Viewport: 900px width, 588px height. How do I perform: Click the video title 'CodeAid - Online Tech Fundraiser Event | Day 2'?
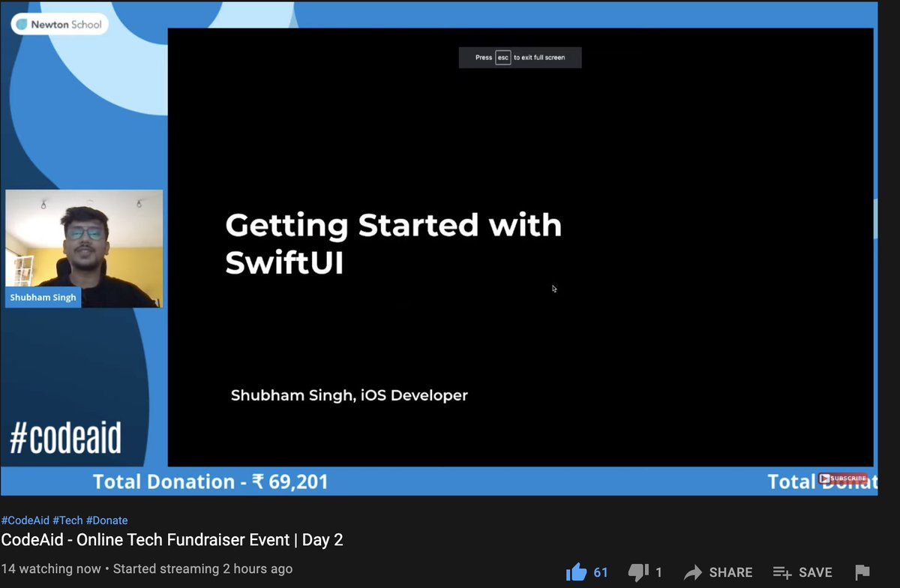coord(172,540)
